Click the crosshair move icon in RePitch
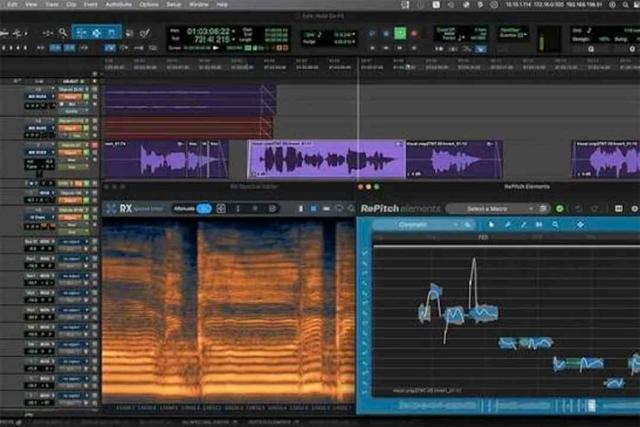This screenshot has height=427, width=640. click(580, 225)
